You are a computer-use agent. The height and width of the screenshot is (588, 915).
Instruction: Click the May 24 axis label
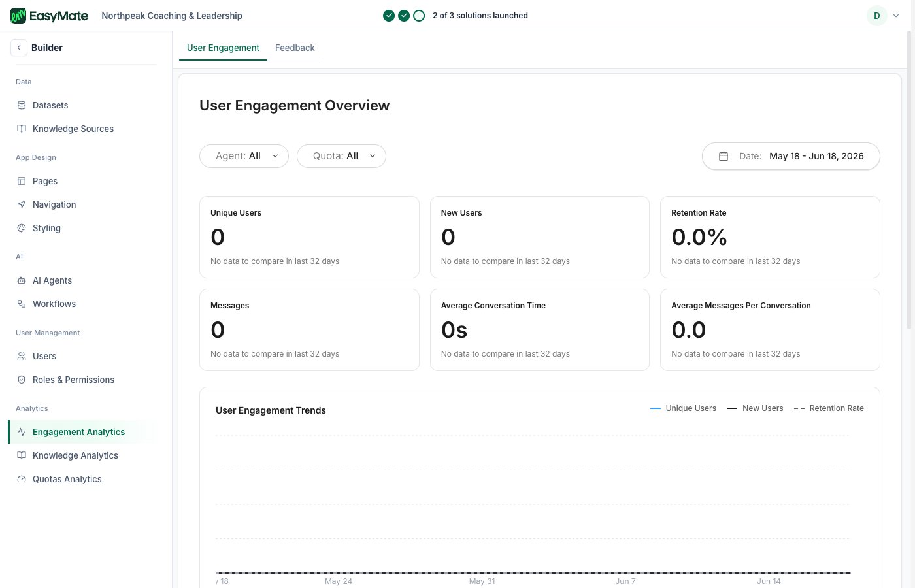click(x=339, y=581)
